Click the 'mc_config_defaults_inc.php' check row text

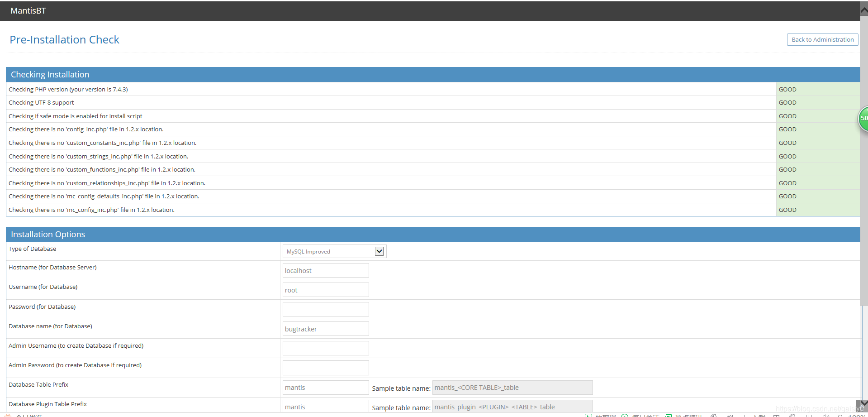click(104, 197)
